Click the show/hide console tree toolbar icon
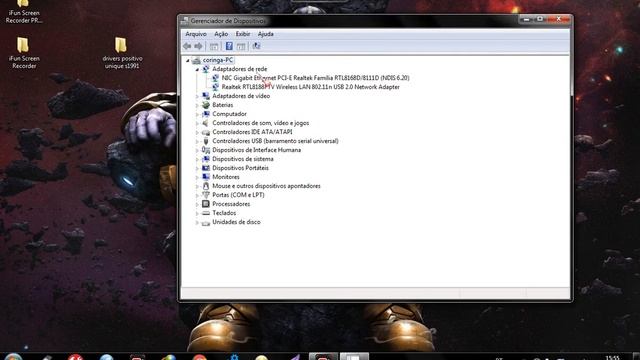The width and height of the screenshot is (640, 360). pyautogui.click(x=214, y=46)
